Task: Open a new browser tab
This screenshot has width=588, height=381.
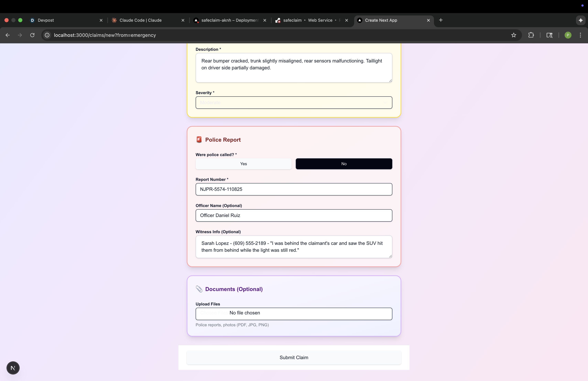Action: pos(441,20)
